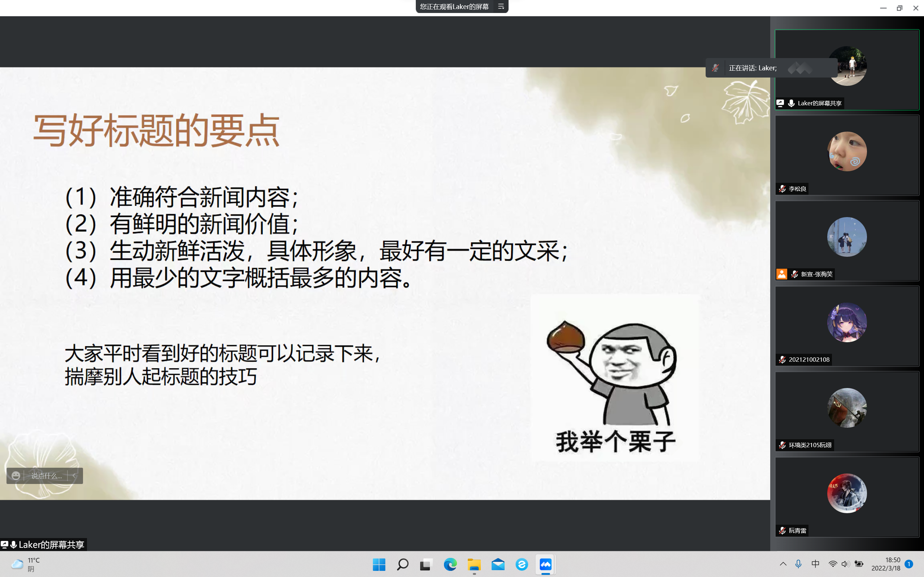The height and width of the screenshot is (577, 924).
Task: Click the muted mic in 正在讲话 banner
Action: [715, 68]
